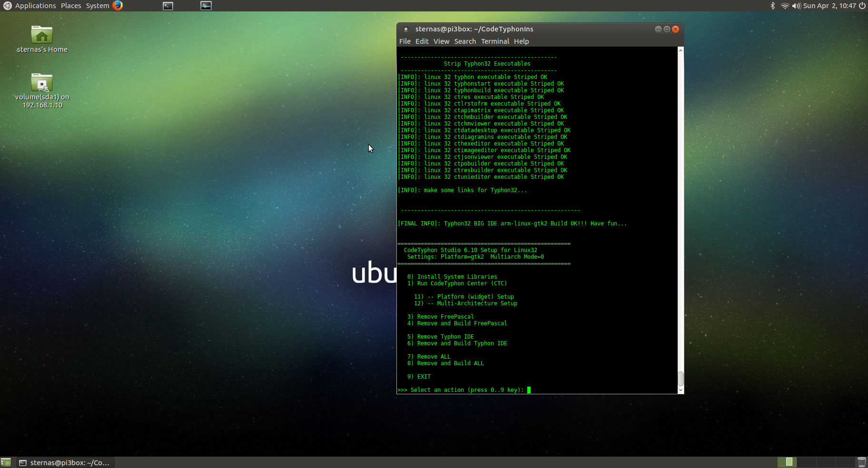Viewport: 868px width, 468px height.
Task: Click the 'ctjsonviewer executable Striped OK' line
Action: tap(482, 157)
